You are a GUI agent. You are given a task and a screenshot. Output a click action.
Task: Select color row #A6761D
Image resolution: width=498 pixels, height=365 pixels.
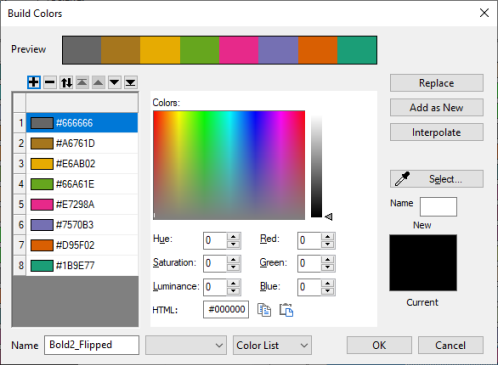[x=82, y=143]
